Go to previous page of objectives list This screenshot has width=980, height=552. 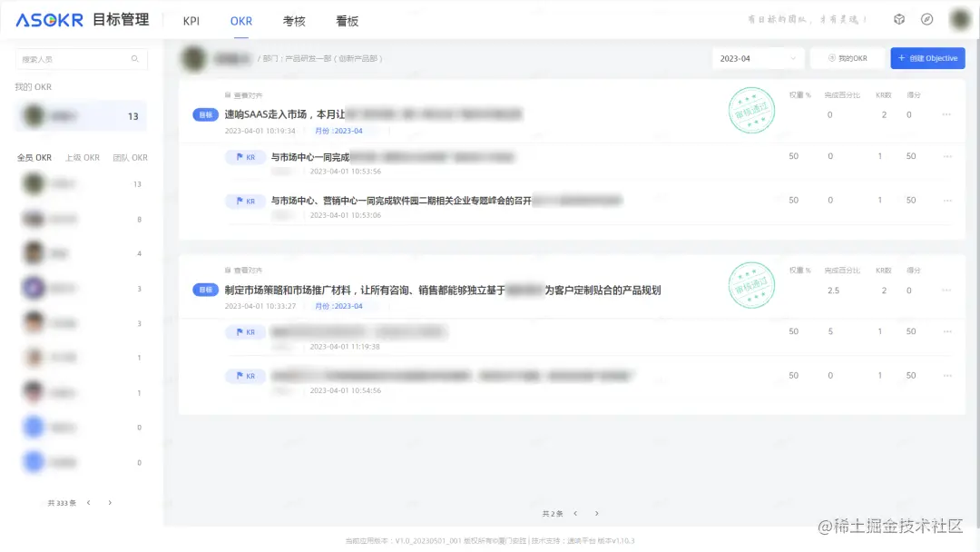(575, 513)
